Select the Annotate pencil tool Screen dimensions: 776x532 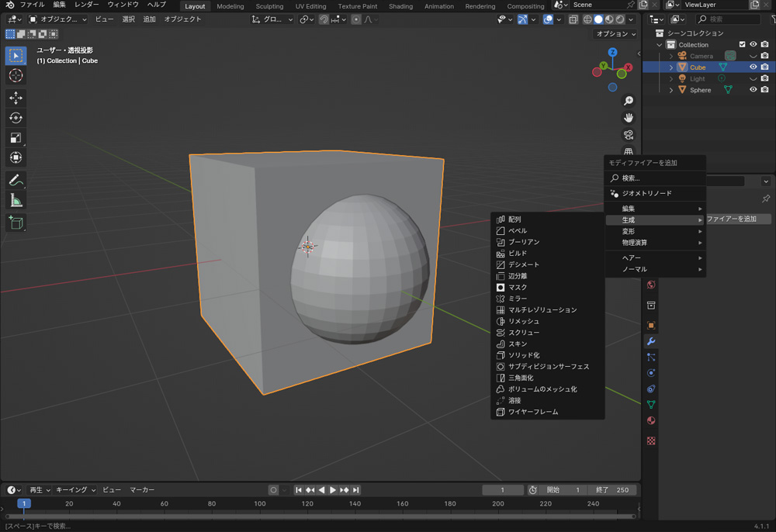point(16,181)
